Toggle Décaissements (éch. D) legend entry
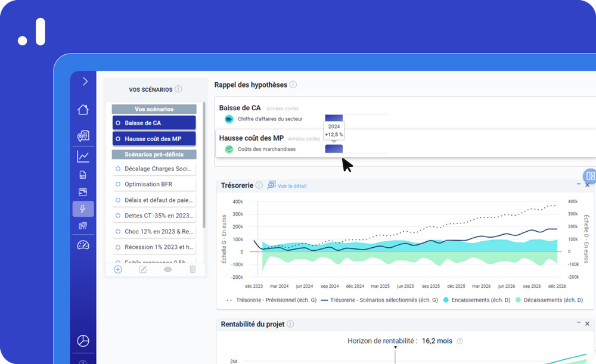This screenshot has width=596, height=364. click(x=550, y=300)
